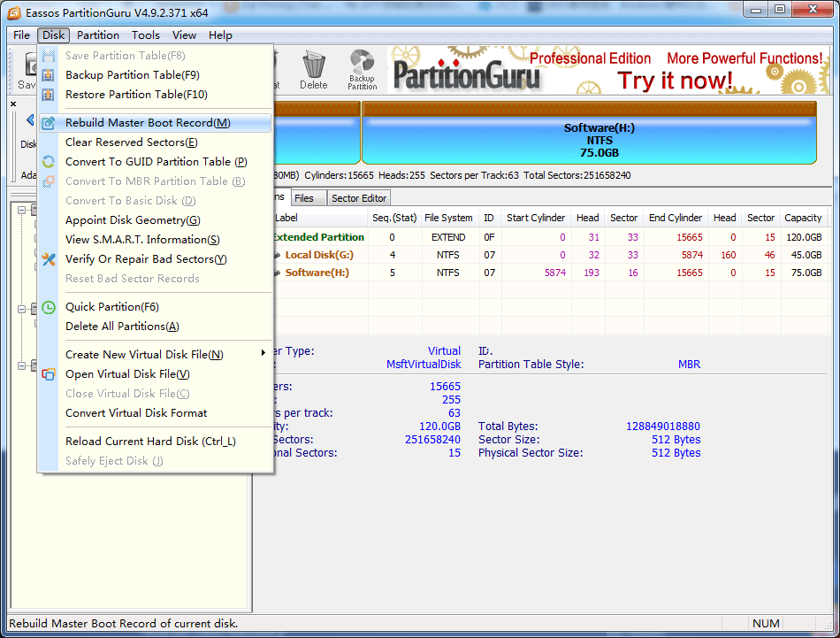
Task: Open View S.M.A.R.T. Information(S)
Action: (142, 240)
